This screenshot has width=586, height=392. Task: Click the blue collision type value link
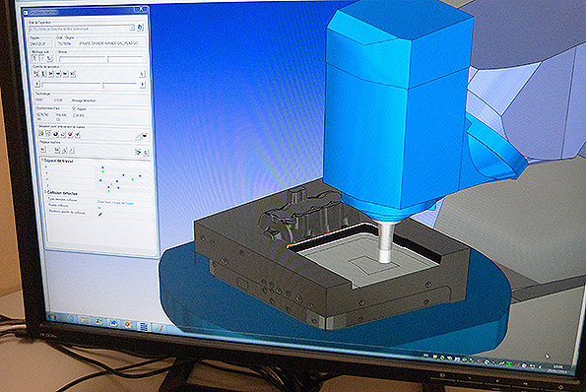(x=115, y=202)
